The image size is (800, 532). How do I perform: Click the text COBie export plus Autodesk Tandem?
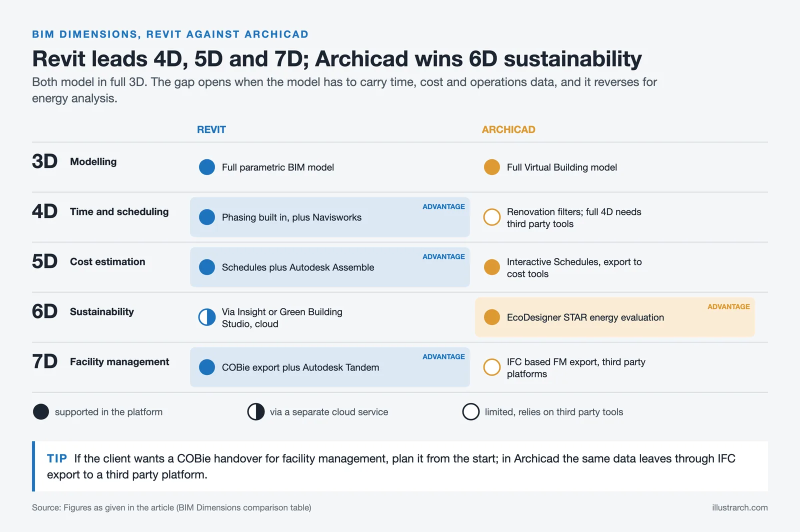[300, 367]
